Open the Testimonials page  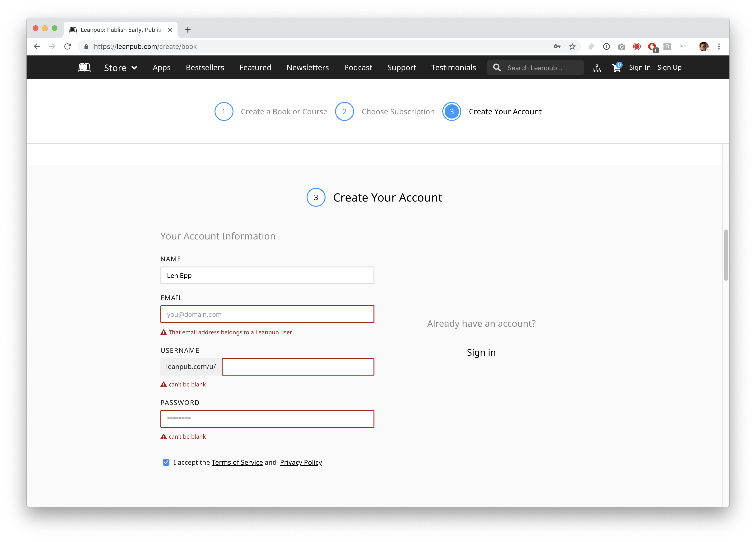click(x=453, y=68)
